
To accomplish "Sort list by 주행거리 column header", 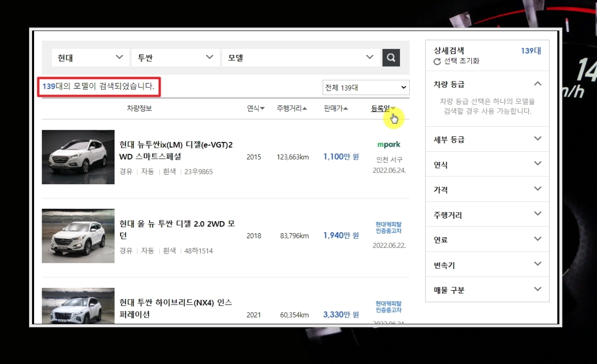I will pyautogui.click(x=292, y=108).
